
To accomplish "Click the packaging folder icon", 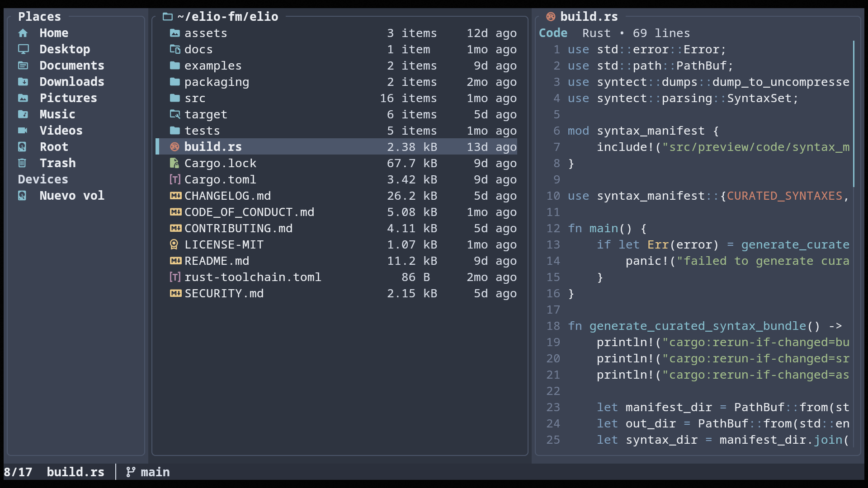I will (x=175, y=82).
